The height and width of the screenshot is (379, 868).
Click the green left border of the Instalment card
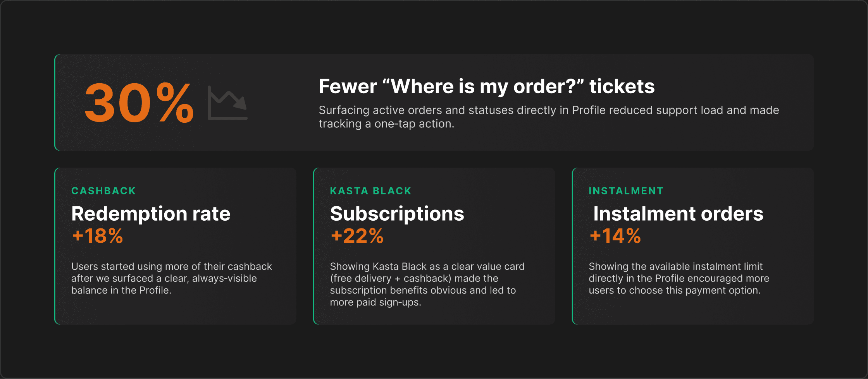tap(573, 246)
